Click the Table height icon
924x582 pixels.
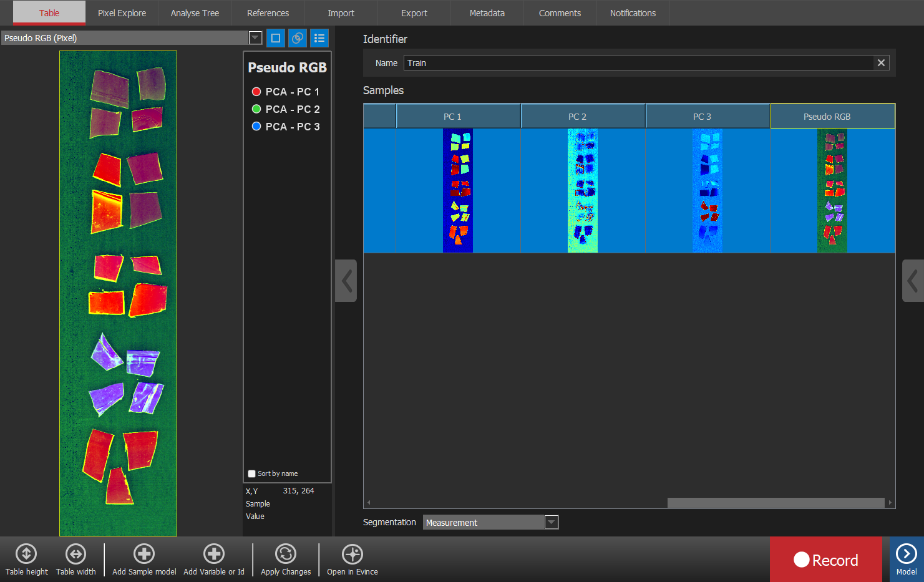click(x=26, y=554)
